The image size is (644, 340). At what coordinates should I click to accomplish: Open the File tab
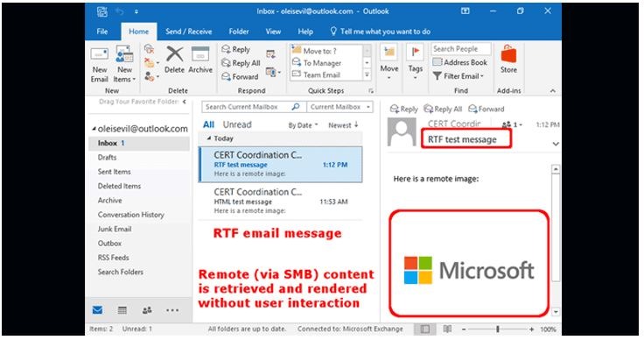coord(102,32)
